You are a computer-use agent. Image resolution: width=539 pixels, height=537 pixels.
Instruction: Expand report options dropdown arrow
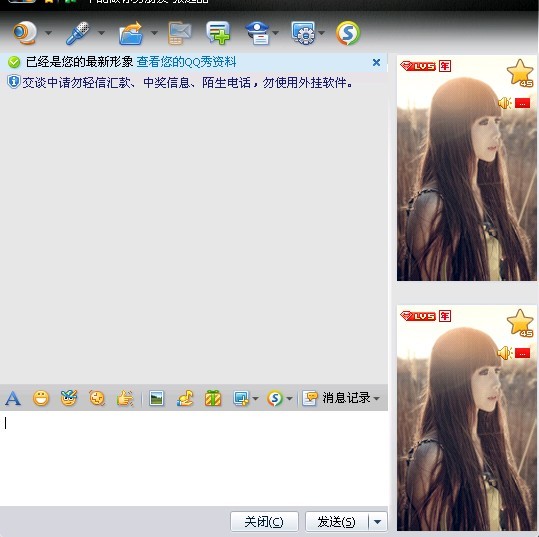point(275,33)
